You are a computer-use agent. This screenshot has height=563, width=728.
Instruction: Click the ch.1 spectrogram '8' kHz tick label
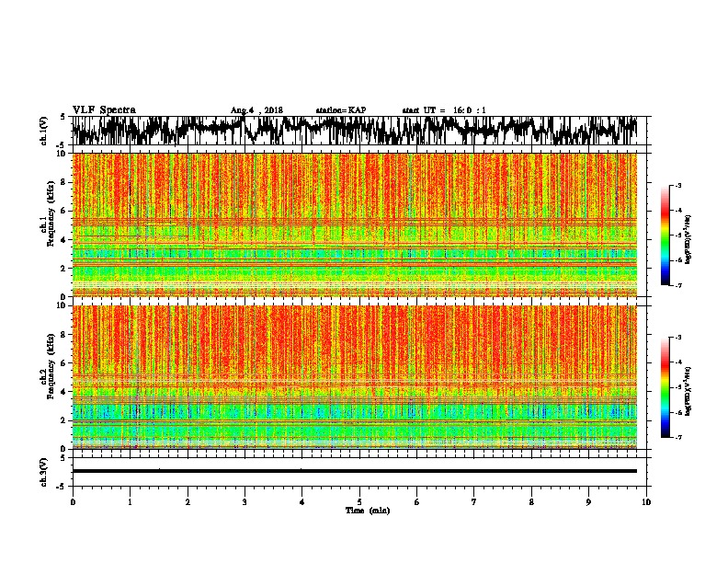pos(64,182)
